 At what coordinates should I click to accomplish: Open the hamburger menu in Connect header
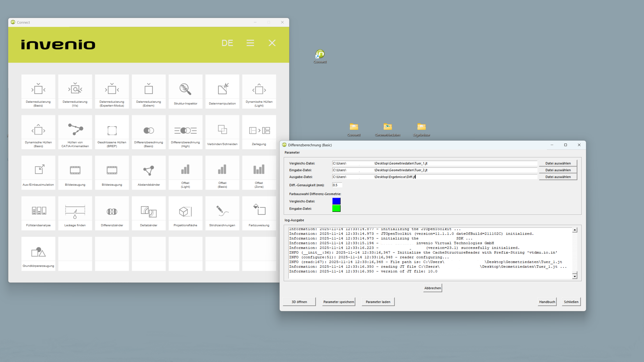click(250, 43)
